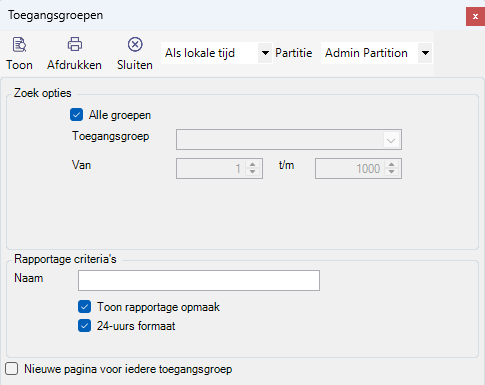Enable Nieuwe pagina voor iedere toegangsgroep

coord(12,369)
